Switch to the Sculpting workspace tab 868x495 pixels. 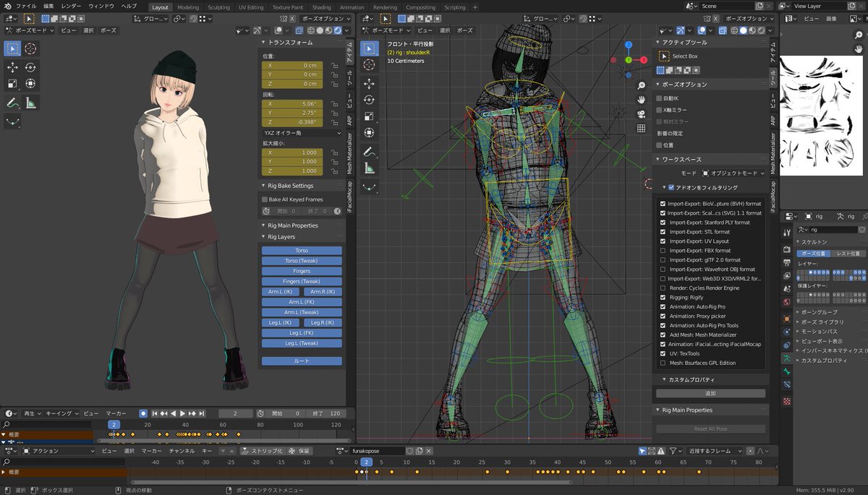pyautogui.click(x=218, y=7)
